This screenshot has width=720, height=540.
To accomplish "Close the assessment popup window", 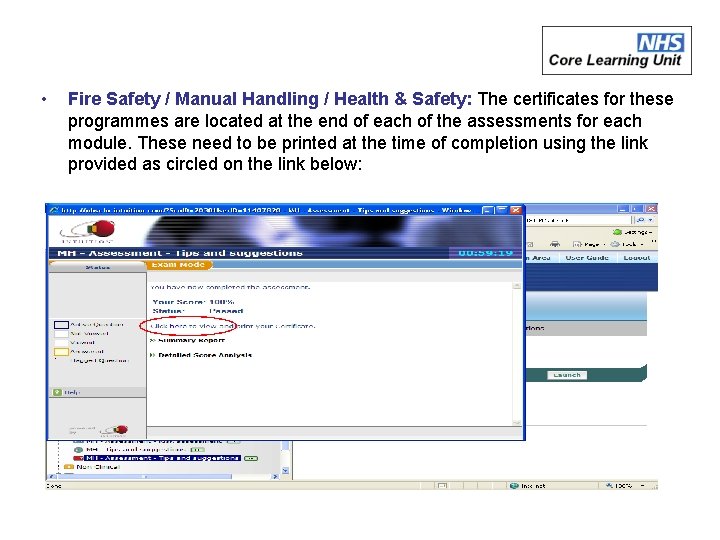I will pos(516,210).
